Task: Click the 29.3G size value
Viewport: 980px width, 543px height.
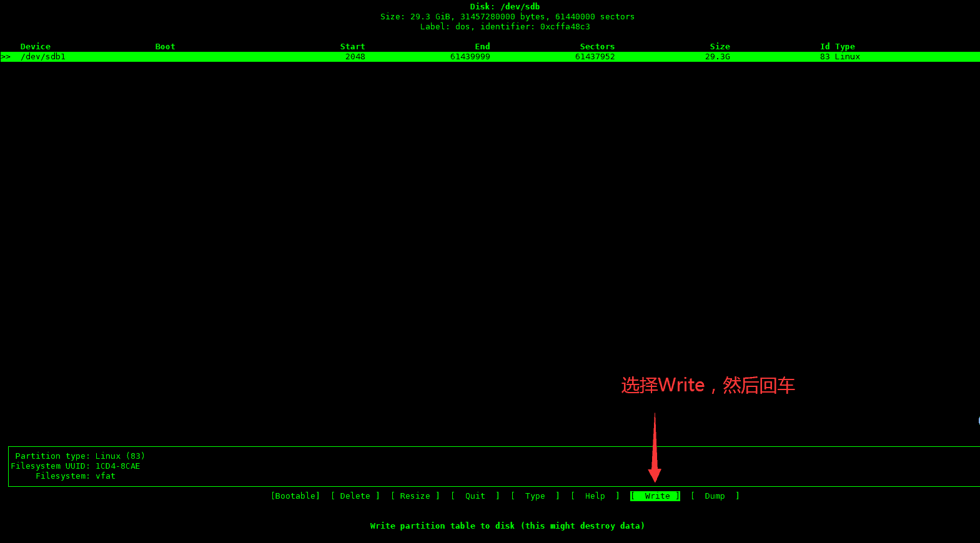Action: coord(718,57)
